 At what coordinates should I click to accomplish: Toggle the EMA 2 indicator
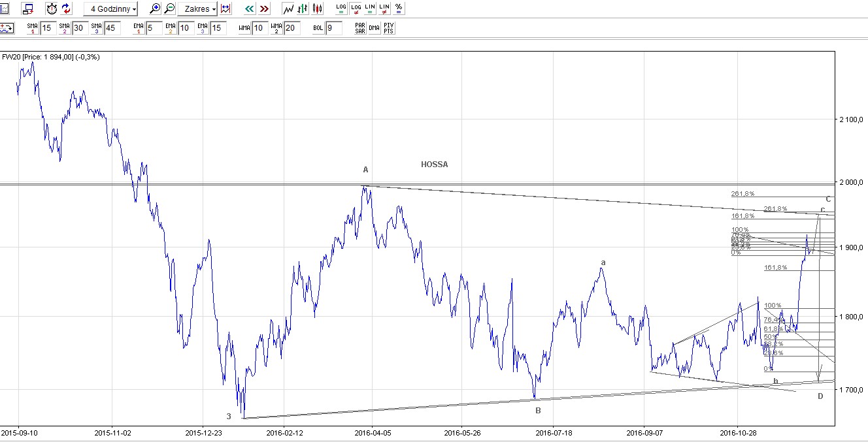[x=170, y=28]
